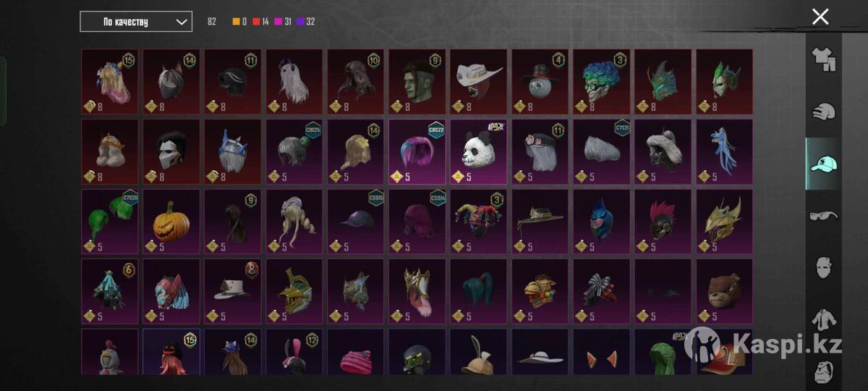Select the highlighted cap headwear category

pos(823,164)
